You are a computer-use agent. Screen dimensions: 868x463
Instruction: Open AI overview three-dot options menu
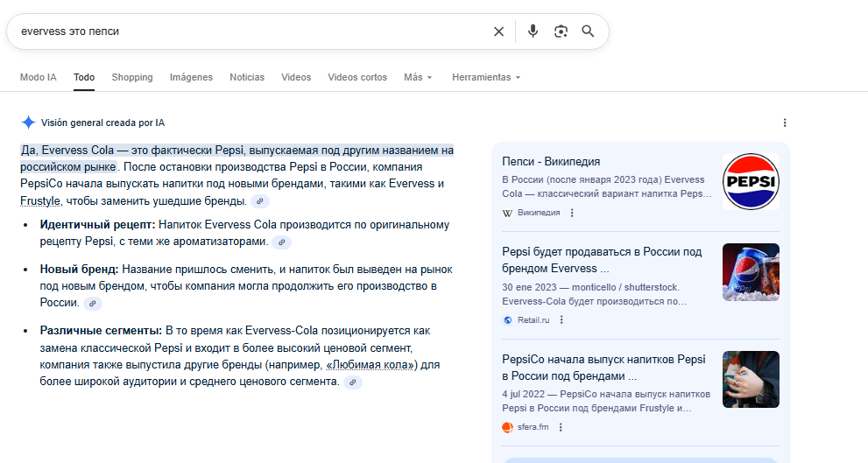pos(785,123)
